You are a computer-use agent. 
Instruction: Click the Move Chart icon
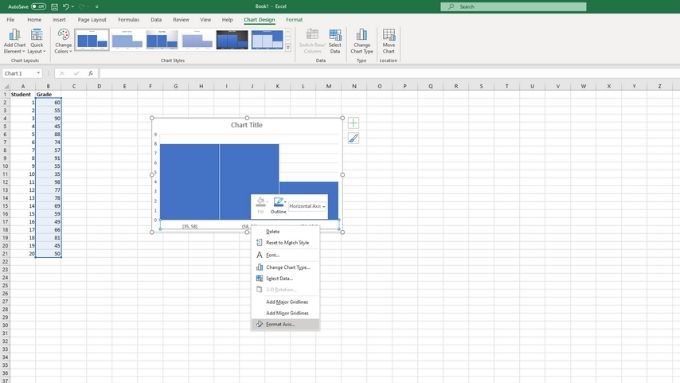click(389, 41)
